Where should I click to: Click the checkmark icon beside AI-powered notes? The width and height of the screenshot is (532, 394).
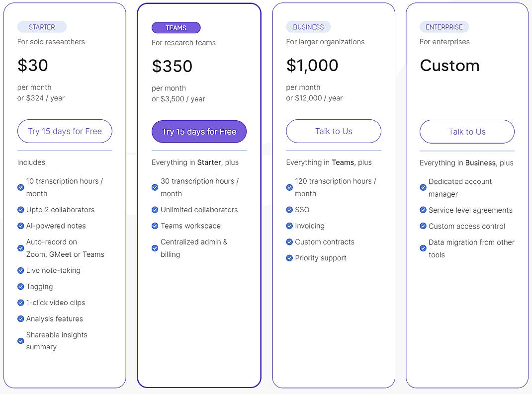tap(20, 226)
